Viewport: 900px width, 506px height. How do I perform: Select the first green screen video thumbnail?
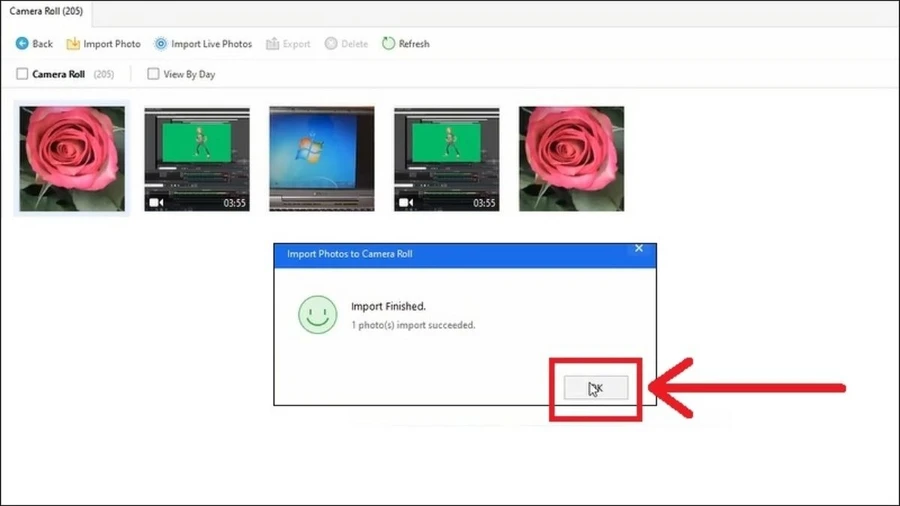coord(197,159)
